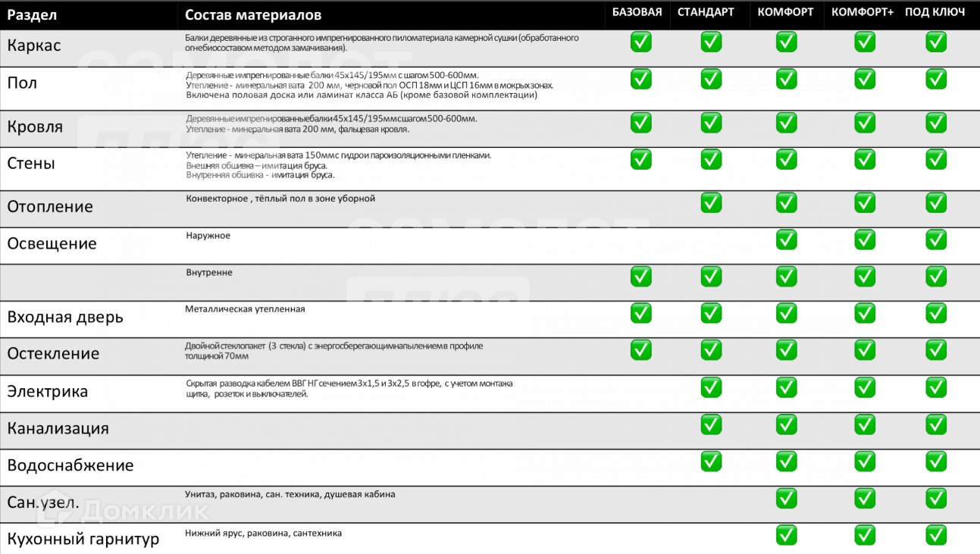Click the КОМФОРТ+ column header
This screenshot has height=554, width=980.
[863, 12]
